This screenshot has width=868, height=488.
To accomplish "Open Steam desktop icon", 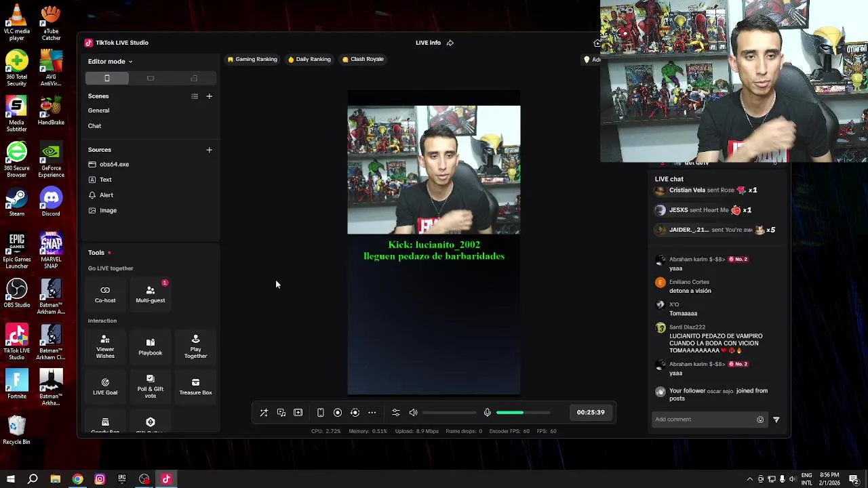I will [16, 203].
